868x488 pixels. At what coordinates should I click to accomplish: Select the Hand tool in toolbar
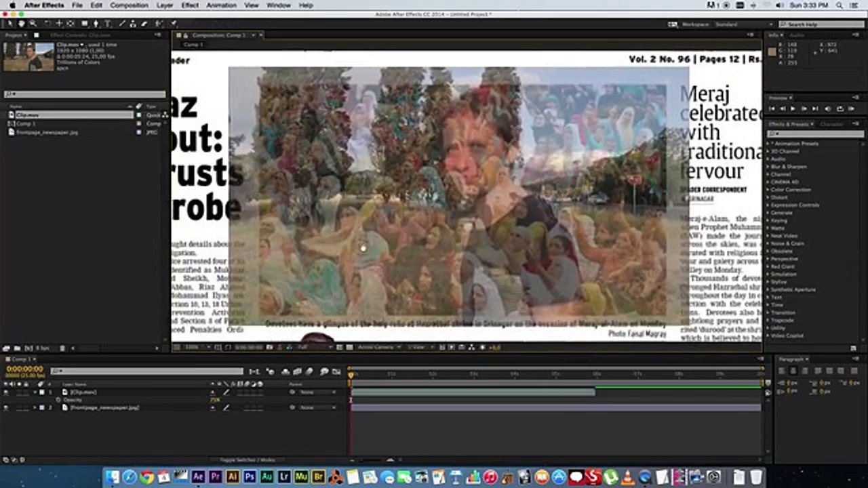tap(22, 24)
